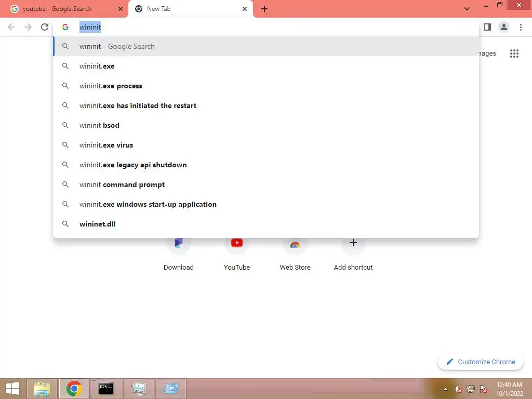Screen dimensions: 532x399
Task: Click the Google icon in the address bar
Action: tap(65, 27)
